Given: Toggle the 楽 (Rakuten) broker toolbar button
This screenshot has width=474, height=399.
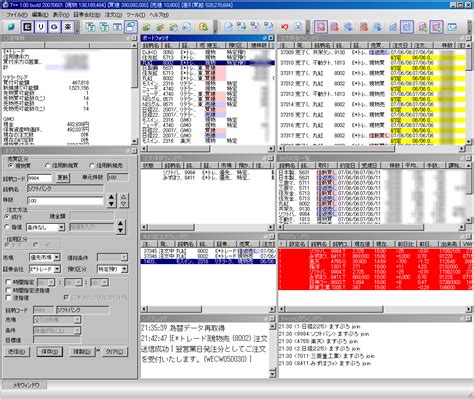Looking at the screenshot, I should 68,27.
